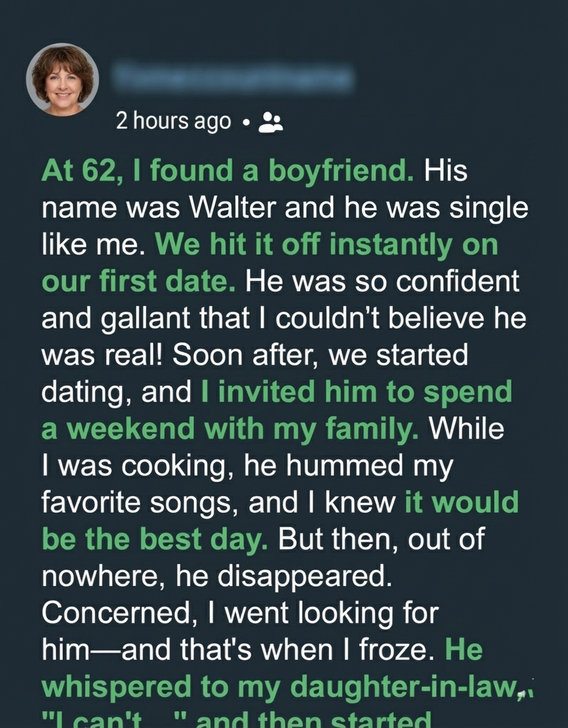This screenshot has width=568, height=728.
Task: Click the highlighted "be the best day." phrase
Action: click(155, 539)
